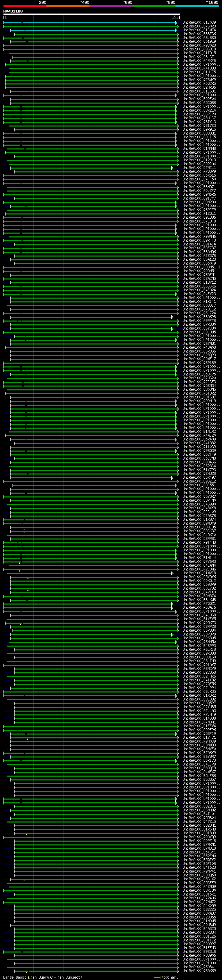Select the UniRef100_B2HRG6 label
Screen dimensions: 222x980
199,88
